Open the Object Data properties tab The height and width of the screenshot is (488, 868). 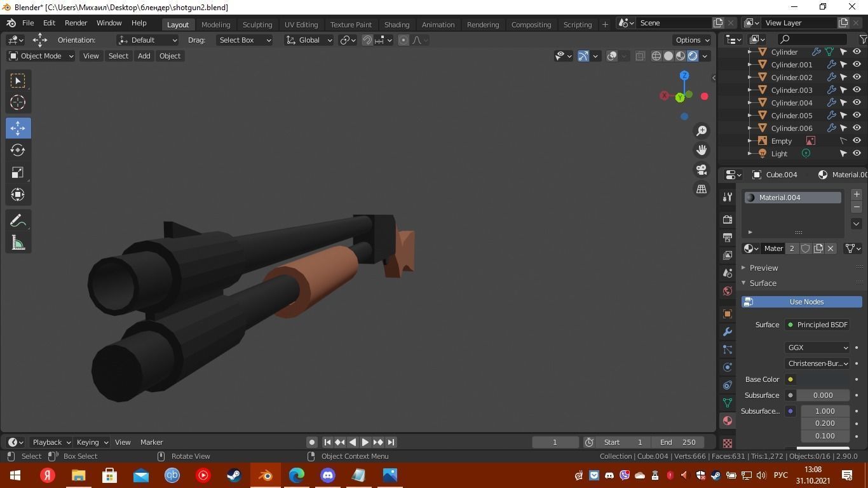tap(728, 403)
